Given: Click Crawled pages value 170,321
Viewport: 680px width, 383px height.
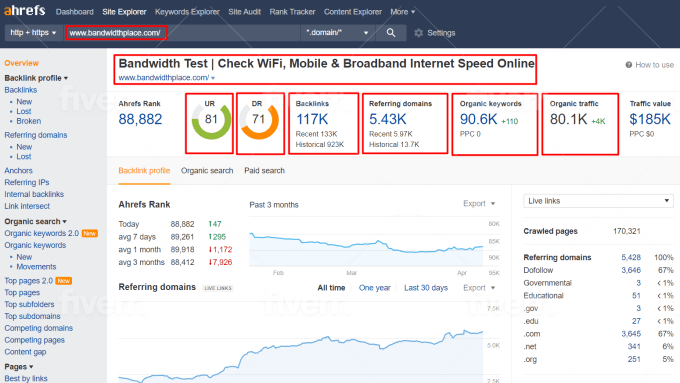Looking at the screenshot, I should tap(627, 231).
